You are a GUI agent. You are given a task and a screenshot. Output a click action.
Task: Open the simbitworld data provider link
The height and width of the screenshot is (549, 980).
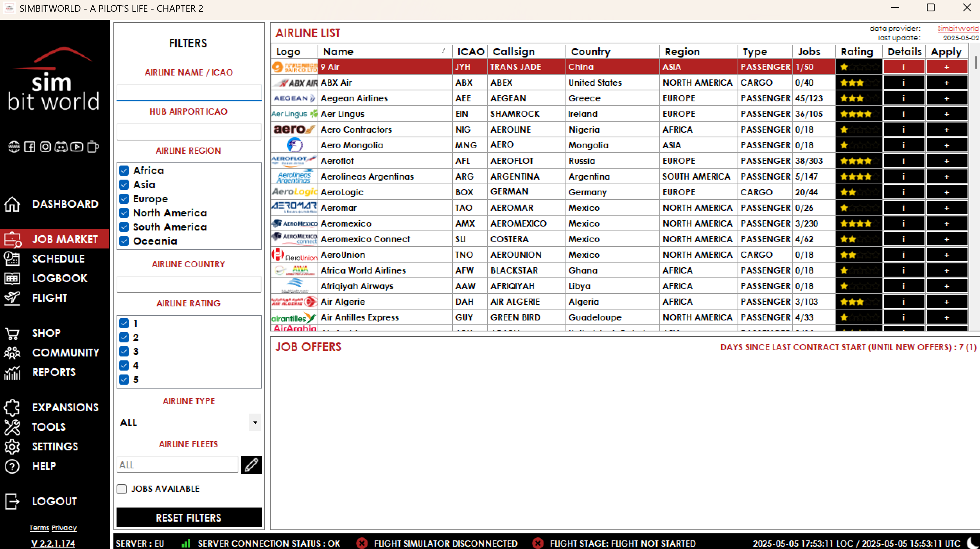point(957,29)
